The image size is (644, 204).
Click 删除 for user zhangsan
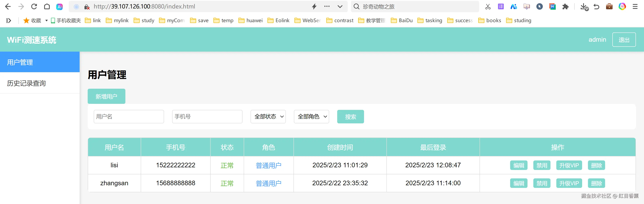[596, 183]
